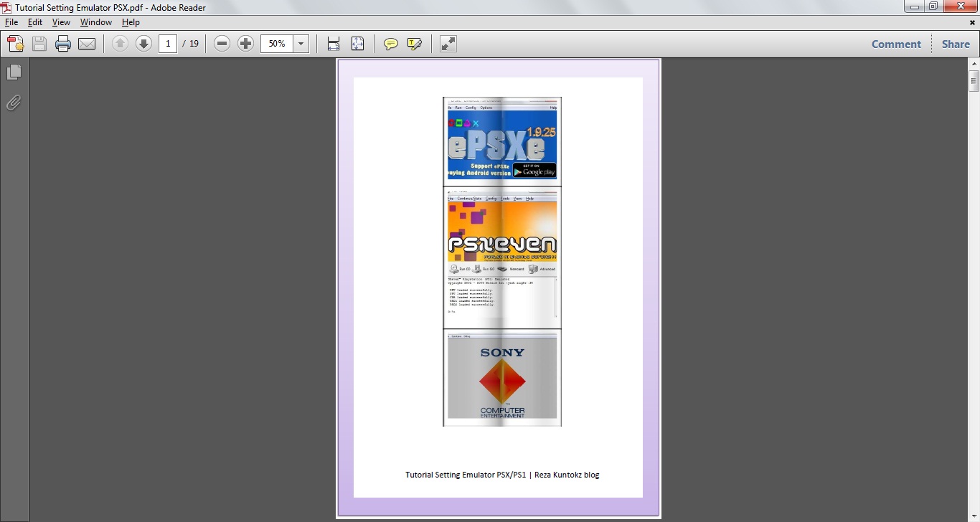
Task: Edit the page number input field
Action: (168, 43)
